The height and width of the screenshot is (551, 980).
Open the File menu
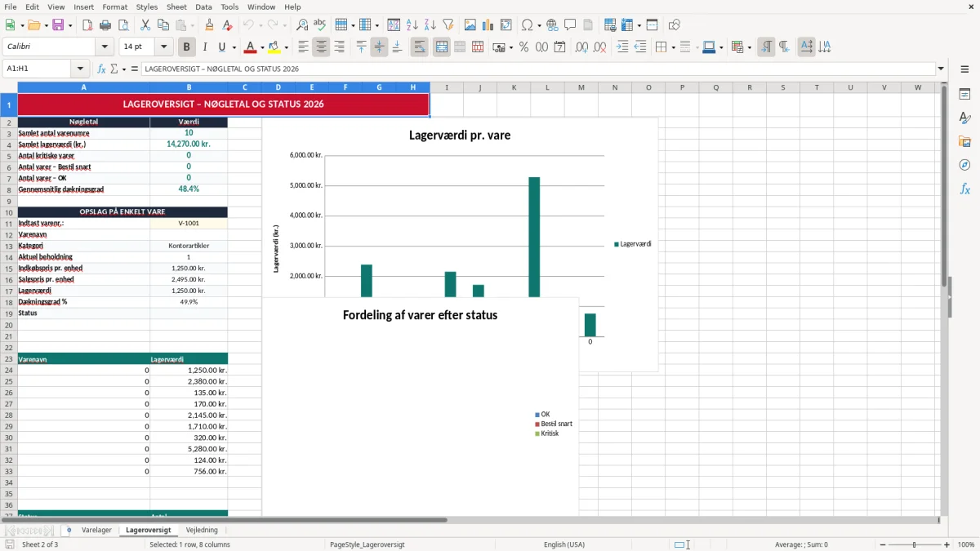tap(10, 7)
